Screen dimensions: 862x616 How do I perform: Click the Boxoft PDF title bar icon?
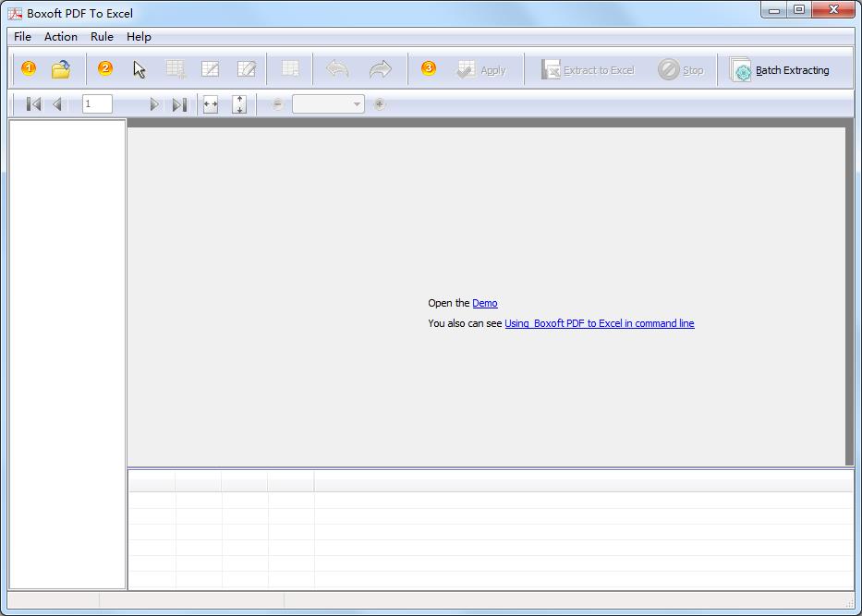(x=15, y=13)
